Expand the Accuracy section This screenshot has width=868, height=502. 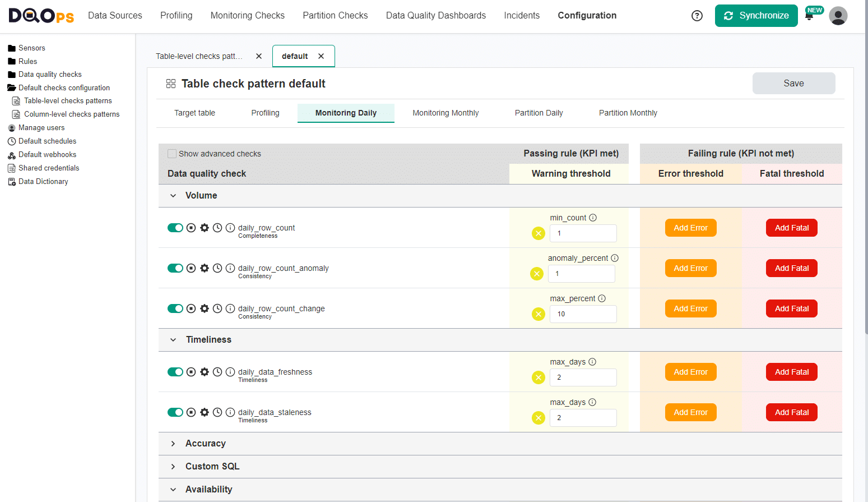tap(173, 443)
